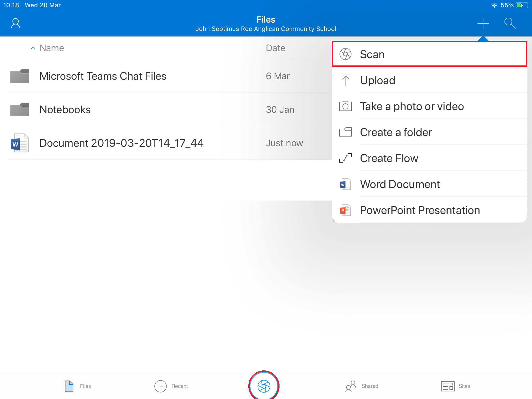Choose Upload from the add menu
The height and width of the screenshot is (399, 532).
pos(429,80)
